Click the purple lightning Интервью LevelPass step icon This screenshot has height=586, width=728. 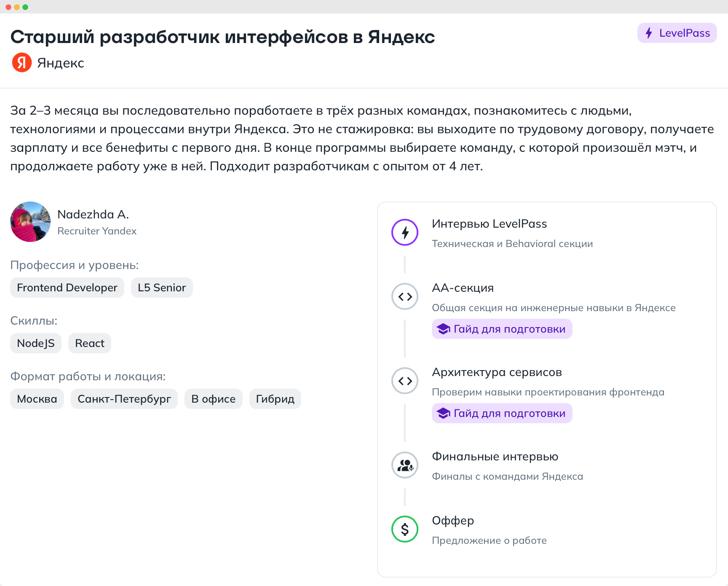coord(405,232)
